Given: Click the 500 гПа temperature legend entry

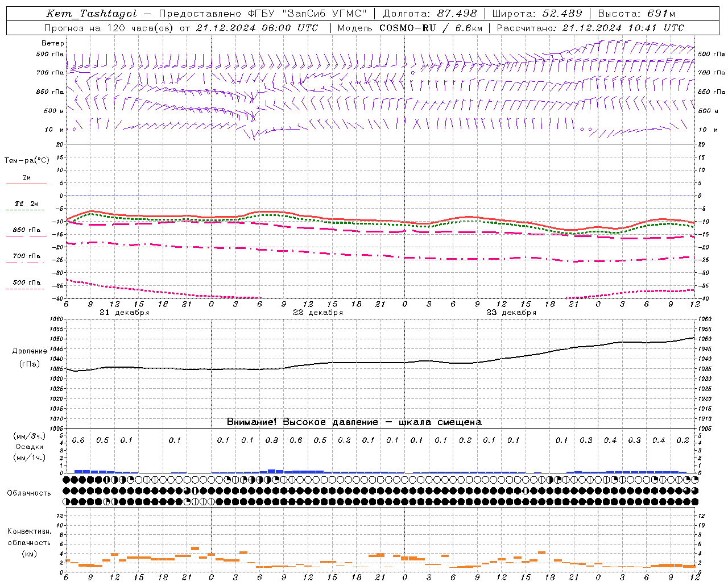Looking at the screenshot, I should click(26, 282).
